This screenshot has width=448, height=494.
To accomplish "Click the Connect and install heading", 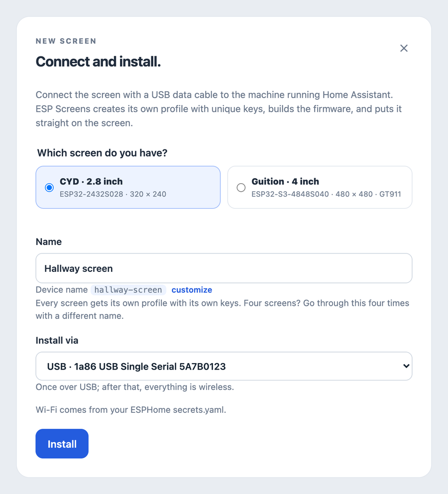I will coord(98,61).
